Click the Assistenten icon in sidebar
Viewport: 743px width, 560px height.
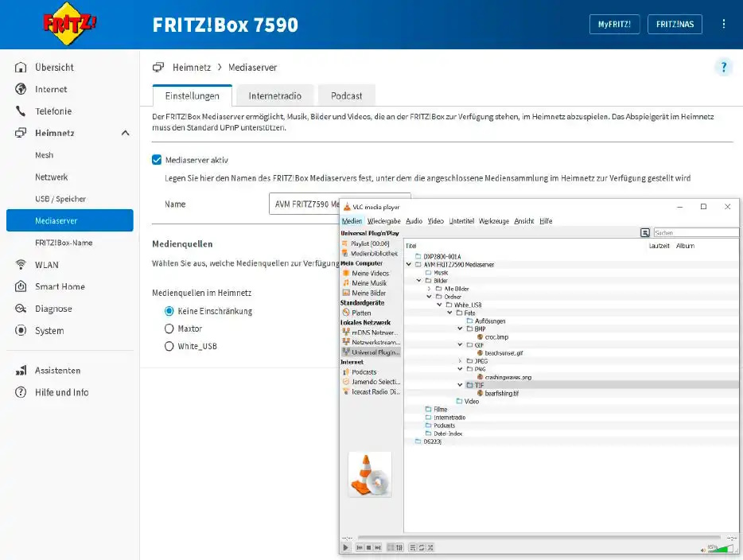click(21, 371)
